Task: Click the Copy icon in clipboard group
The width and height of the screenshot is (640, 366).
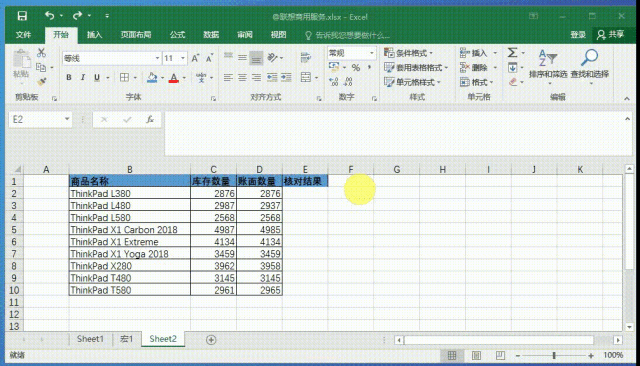Action: click(41, 67)
